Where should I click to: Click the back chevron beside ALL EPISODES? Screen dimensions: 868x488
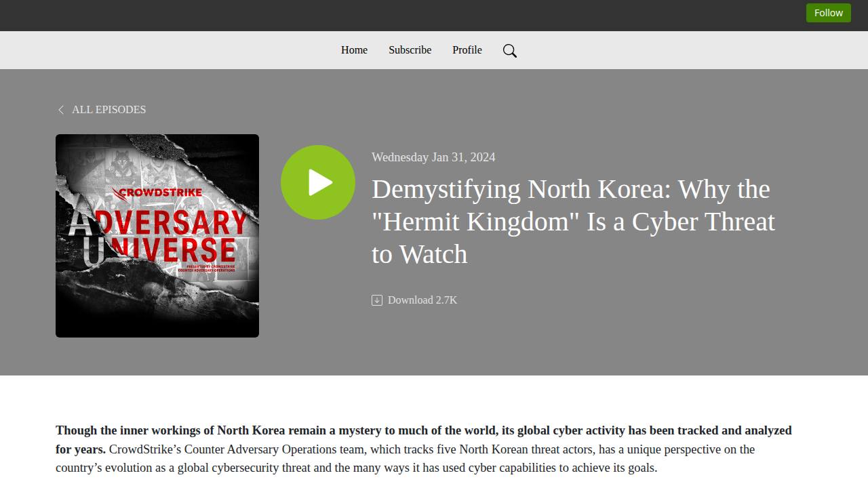pyautogui.click(x=61, y=110)
